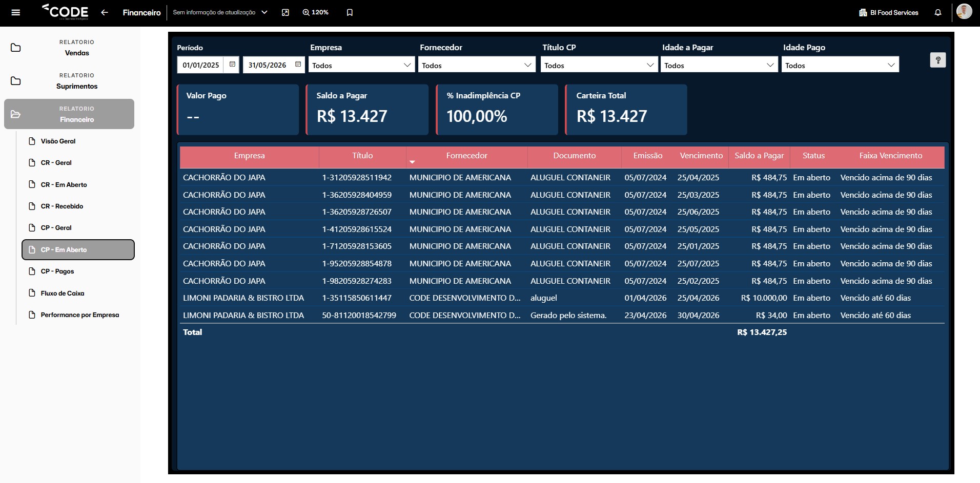Open the Fornecedor filter dropdown

tap(477, 65)
